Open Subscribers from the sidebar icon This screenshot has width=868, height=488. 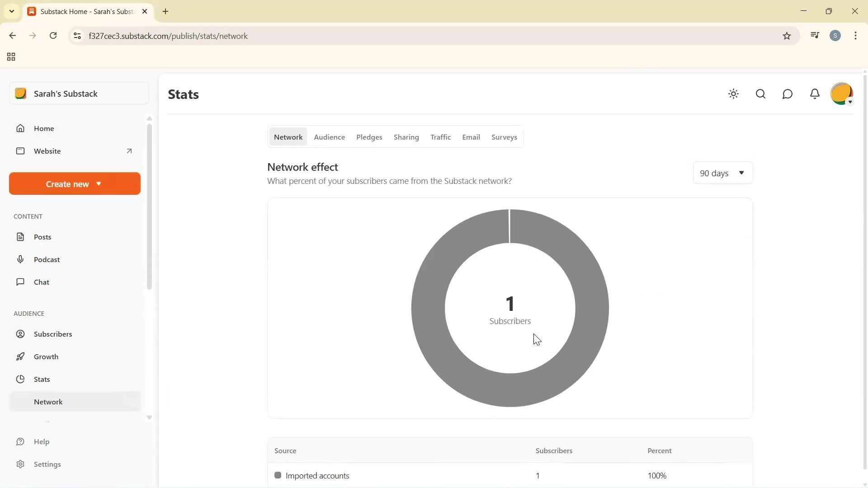pyautogui.click(x=21, y=333)
